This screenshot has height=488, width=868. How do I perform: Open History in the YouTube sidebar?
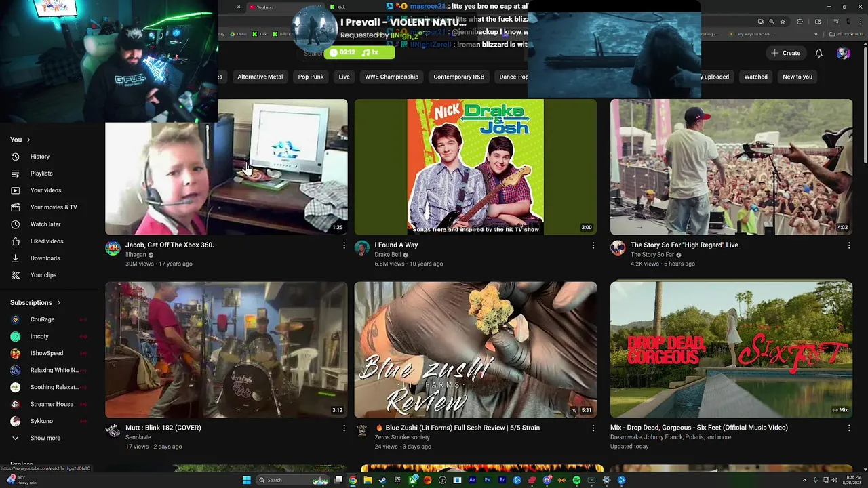pos(39,157)
